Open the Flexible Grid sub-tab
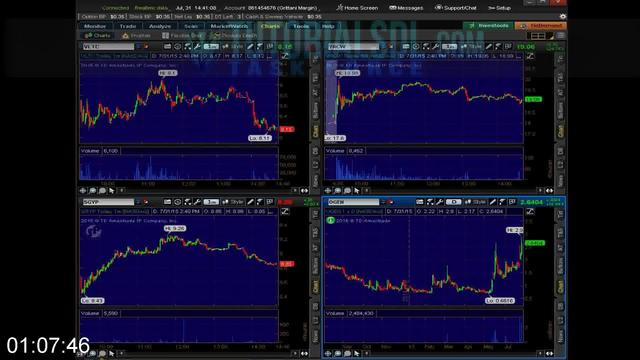This screenshot has height=360, width=640. click(x=182, y=36)
